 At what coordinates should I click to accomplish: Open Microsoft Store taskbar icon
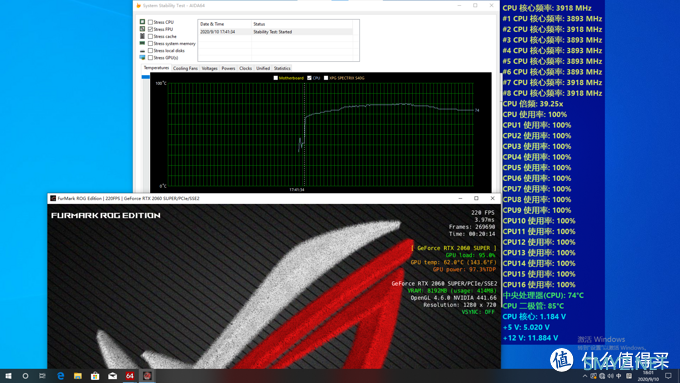pos(95,376)
